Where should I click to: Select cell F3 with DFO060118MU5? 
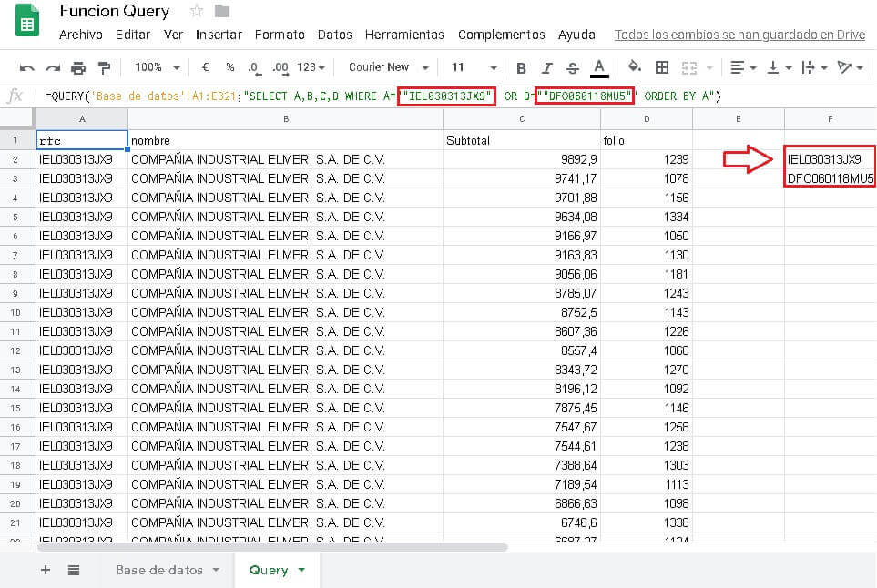pos(830,179)
